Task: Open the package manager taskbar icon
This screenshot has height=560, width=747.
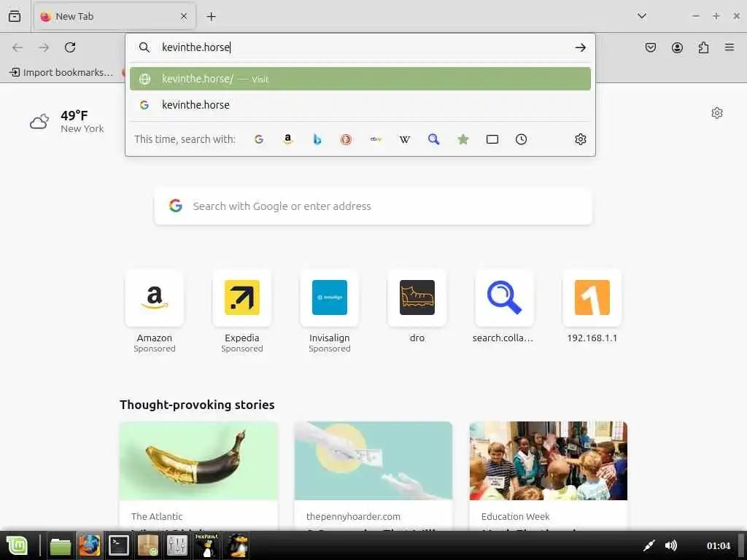Action: tap(147, 545)
